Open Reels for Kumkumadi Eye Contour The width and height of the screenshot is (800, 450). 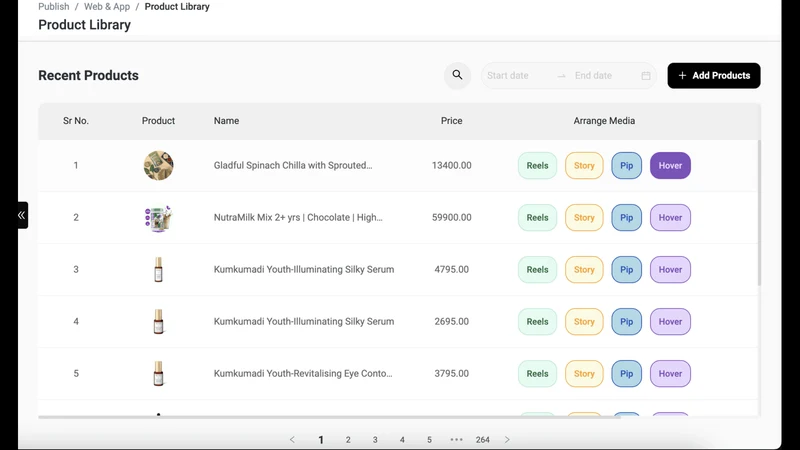point(537,373)
